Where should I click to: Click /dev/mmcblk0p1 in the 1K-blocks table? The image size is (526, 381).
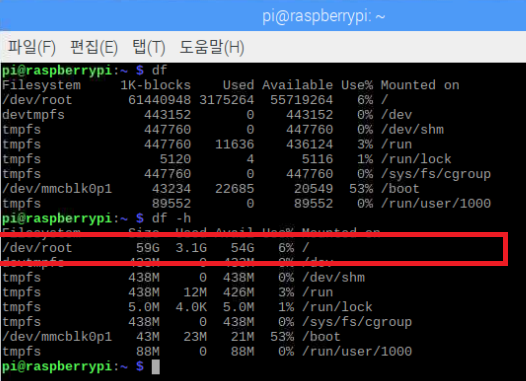coord(57,188)
